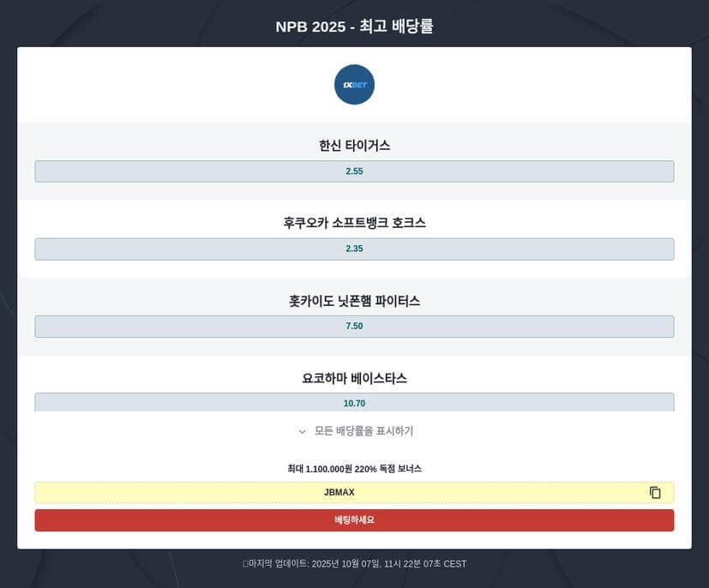This screenshot has width=709, height=588.
Task: Expand all odds via 모든 배당률을 표시하기
Action: 364,431
